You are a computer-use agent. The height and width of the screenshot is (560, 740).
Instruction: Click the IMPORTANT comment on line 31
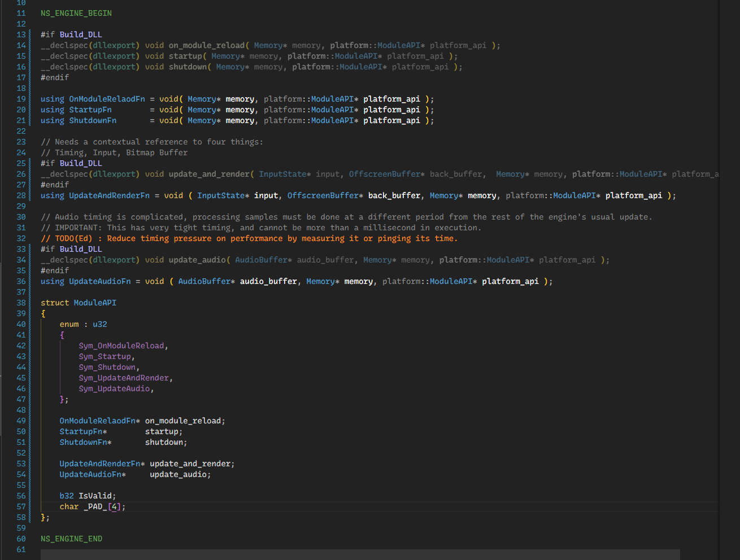[x=261, y=228]
